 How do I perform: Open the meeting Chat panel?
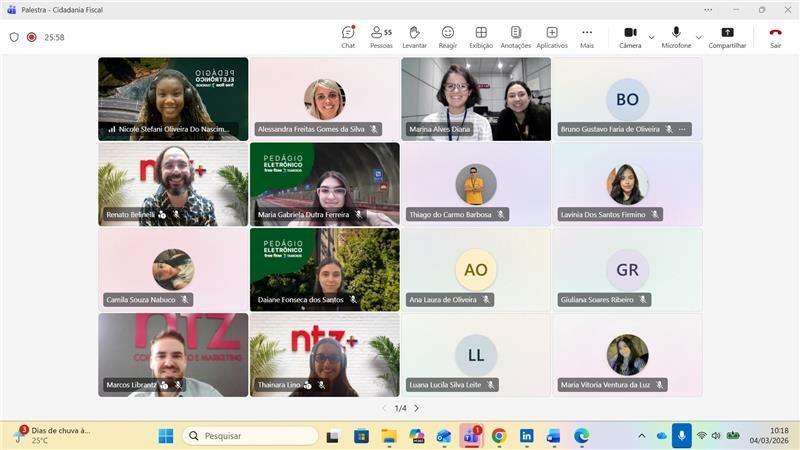click(348, 37)
